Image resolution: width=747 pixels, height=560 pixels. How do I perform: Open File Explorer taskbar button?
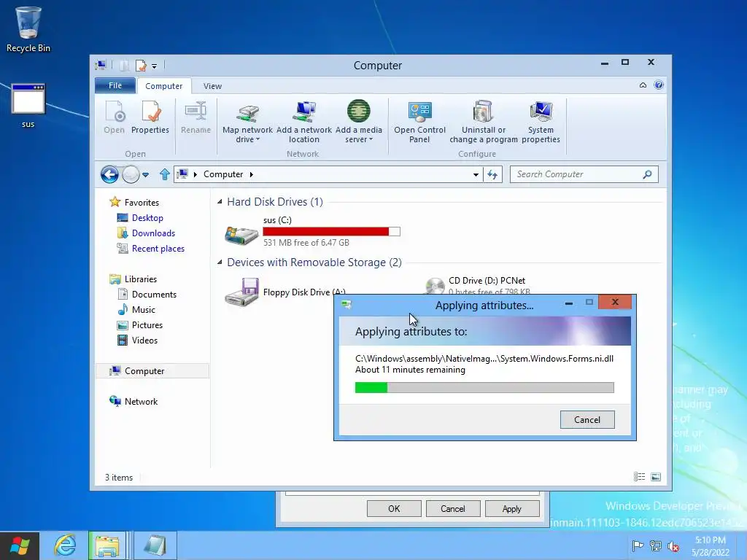107,545
